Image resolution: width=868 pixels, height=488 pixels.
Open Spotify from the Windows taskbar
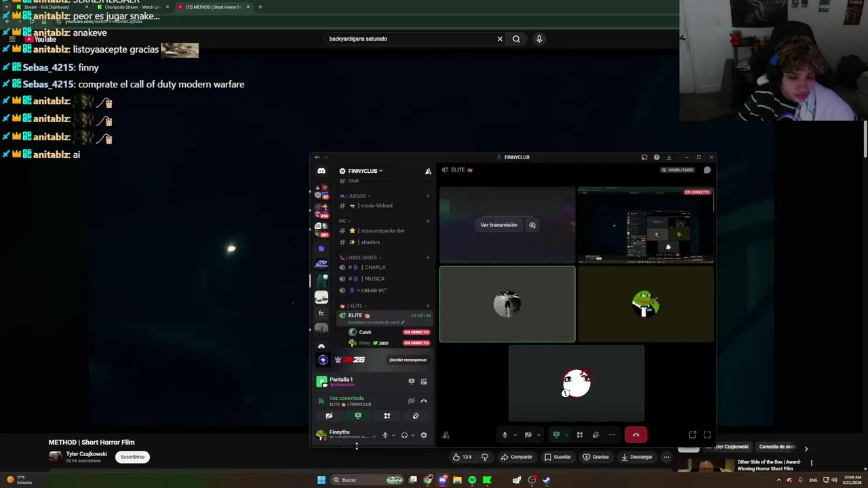472,480
